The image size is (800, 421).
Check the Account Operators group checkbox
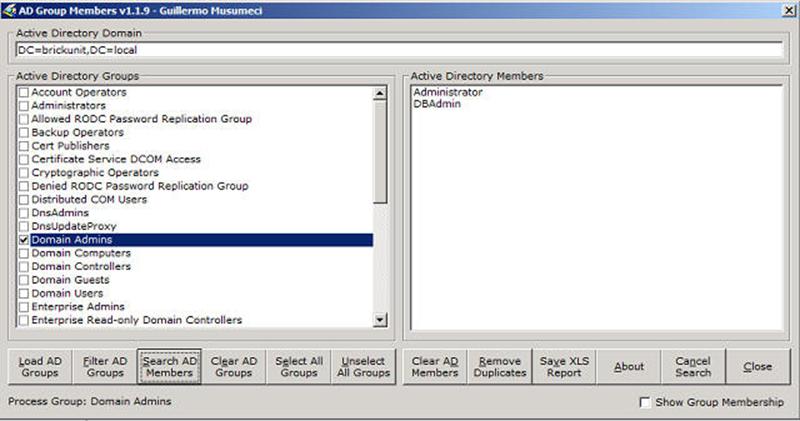pyautogui.click(x=23, y=93)
